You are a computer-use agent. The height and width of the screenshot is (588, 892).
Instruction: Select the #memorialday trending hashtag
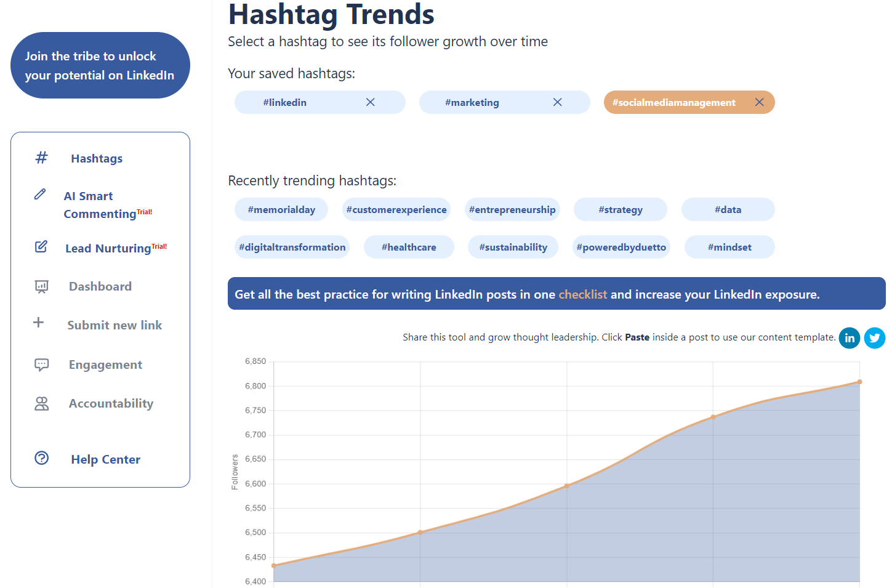281,210
